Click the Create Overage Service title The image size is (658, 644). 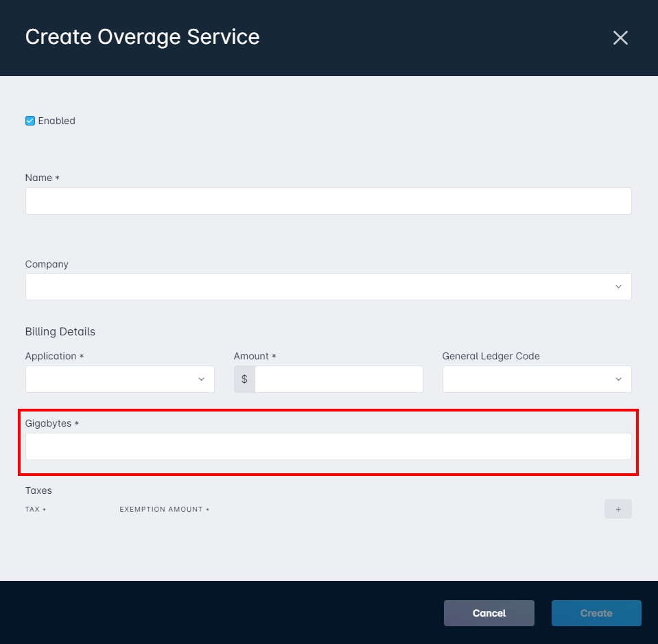point(142,37)
